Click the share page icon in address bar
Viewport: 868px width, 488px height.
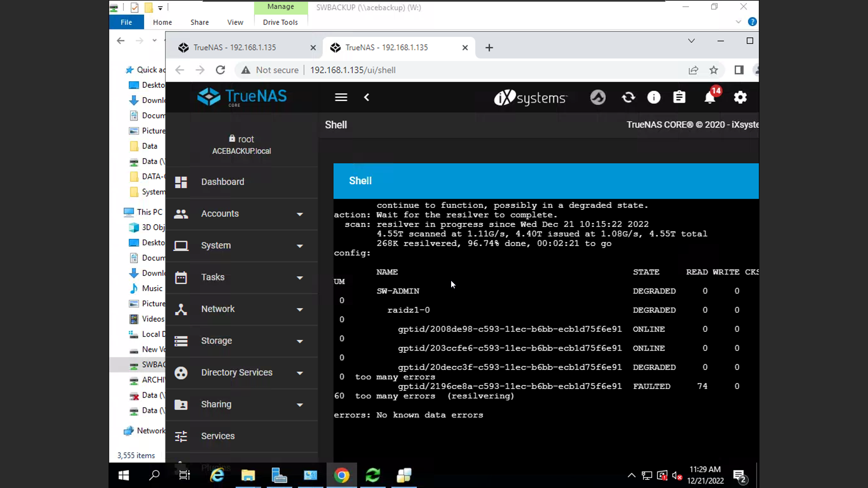click(693, 70)
